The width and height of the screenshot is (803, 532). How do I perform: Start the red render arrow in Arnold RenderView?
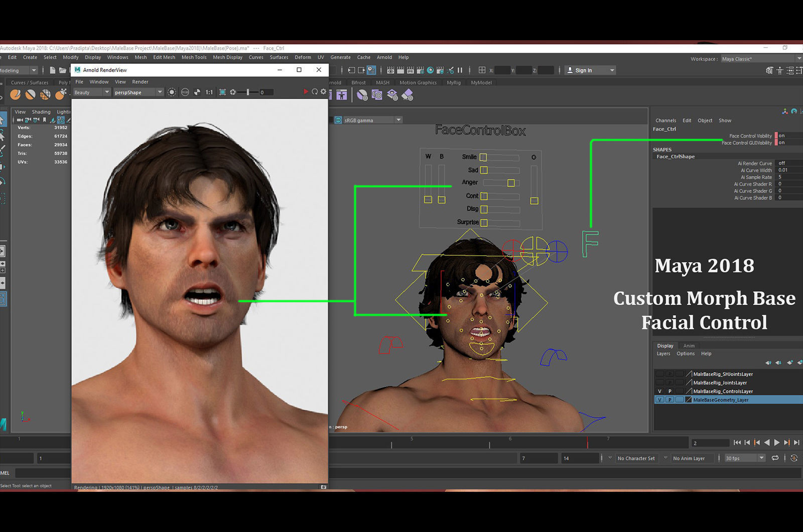coord(306,92)
